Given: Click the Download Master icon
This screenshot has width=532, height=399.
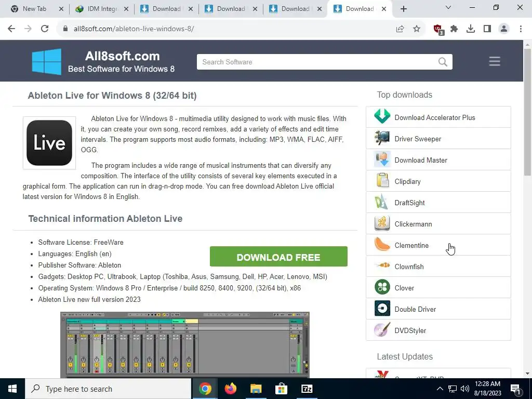Looking at the screenshot, I should [382, 160].
